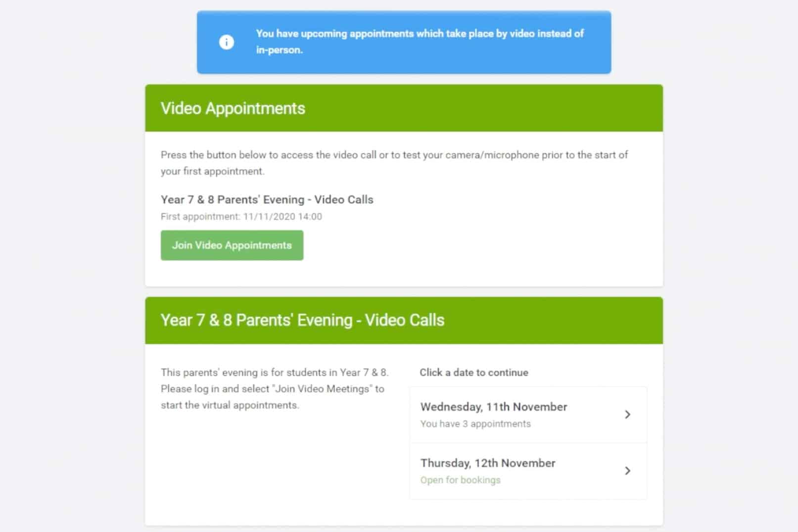Image resolution: width=798 pixels, height=532 pixels.
Task: Click the 'You have 3 appointments' text
Action: point(475,424)
